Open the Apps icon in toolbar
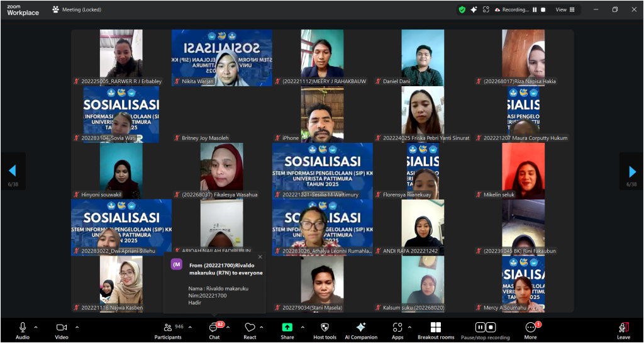The image size is (644, 343). (397, 328)
